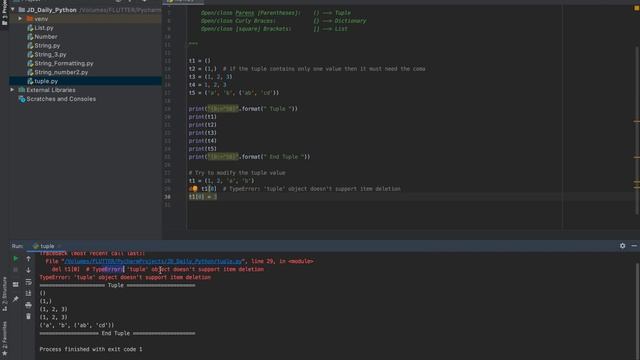Click the inspection warning indicator atop editor
This screenshot has height=360, width=640.
point(636,8)
